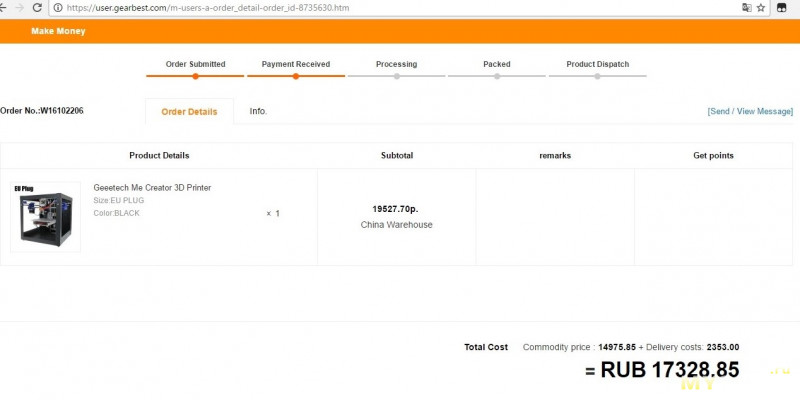This screenshot has height=400, width=800.
Task: Click the quantity × 1 text
Action: pyautogui.click(x=273, y=214)
